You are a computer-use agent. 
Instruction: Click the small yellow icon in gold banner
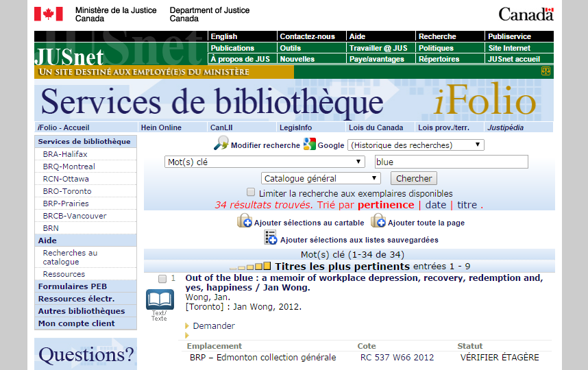(546, 71)
